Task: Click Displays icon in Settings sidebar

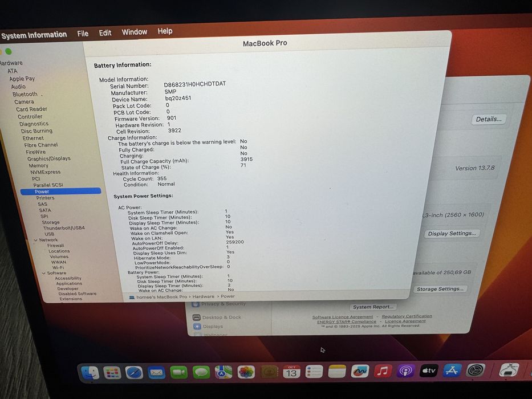Action: (x=197, y=327)
